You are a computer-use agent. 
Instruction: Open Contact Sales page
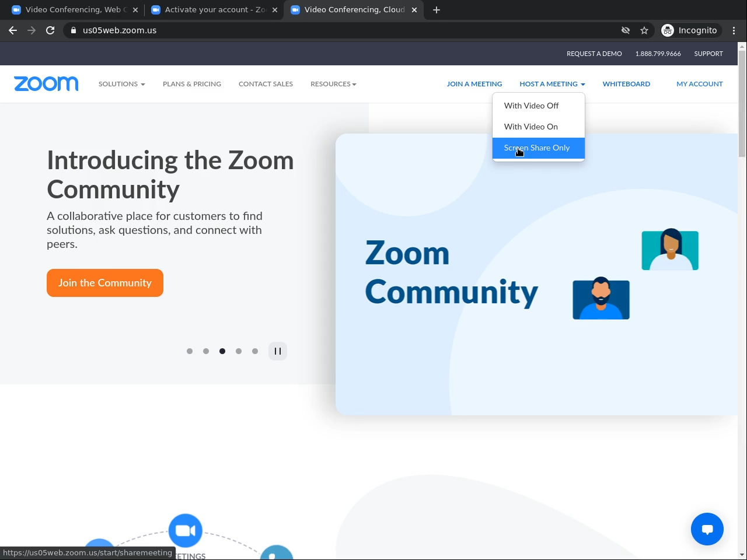[x=266, y=84]
